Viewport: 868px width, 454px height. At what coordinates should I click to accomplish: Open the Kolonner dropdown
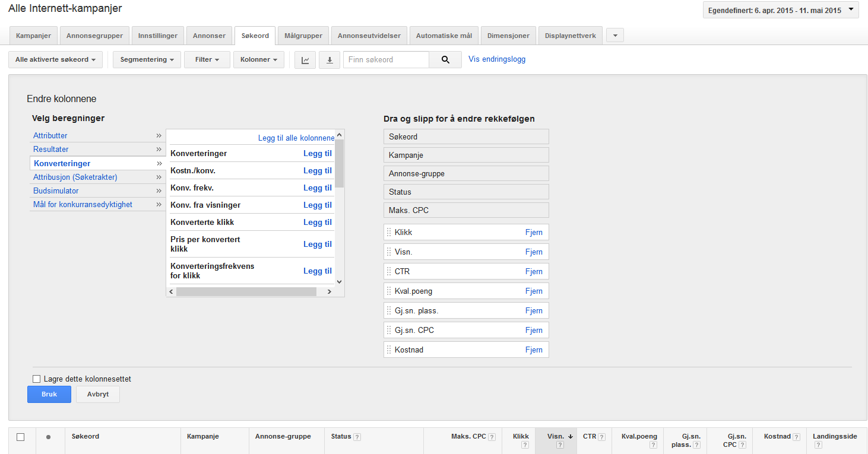pyautogui.click(x=259, y=60)
